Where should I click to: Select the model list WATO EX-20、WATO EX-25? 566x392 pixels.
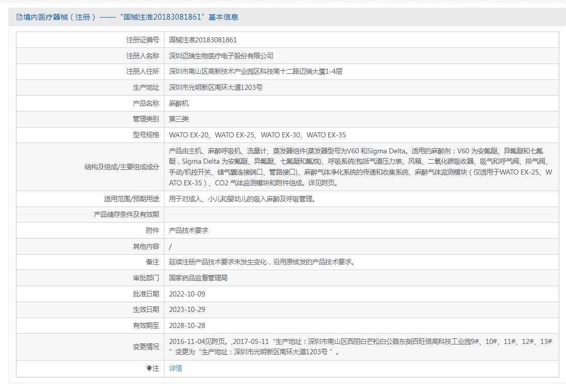(257, 135)
